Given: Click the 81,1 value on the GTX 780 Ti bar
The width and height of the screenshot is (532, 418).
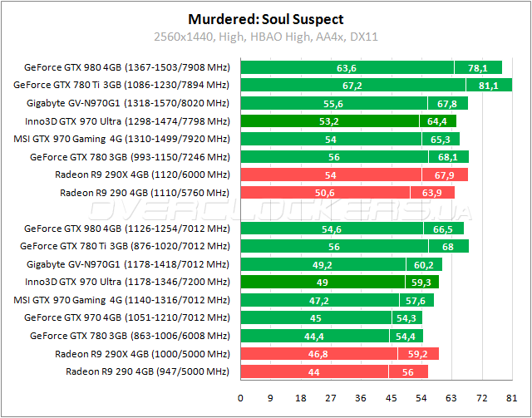Looking at the screenshot, I should pos(489,86).
